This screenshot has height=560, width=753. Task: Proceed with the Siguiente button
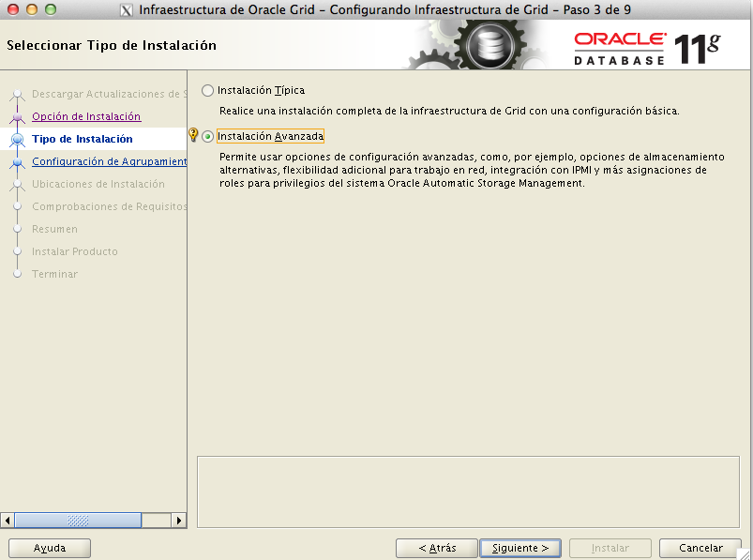point(520,548)
